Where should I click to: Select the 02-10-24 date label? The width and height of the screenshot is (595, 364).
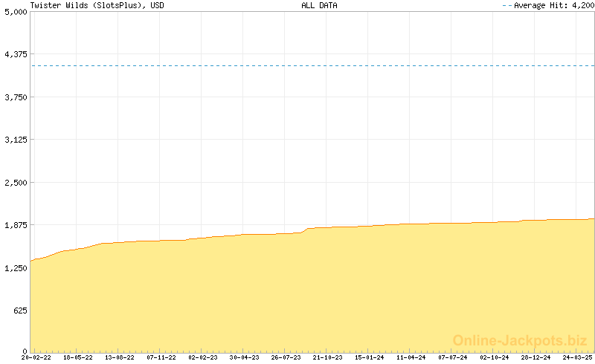click(x=494, y=357)
